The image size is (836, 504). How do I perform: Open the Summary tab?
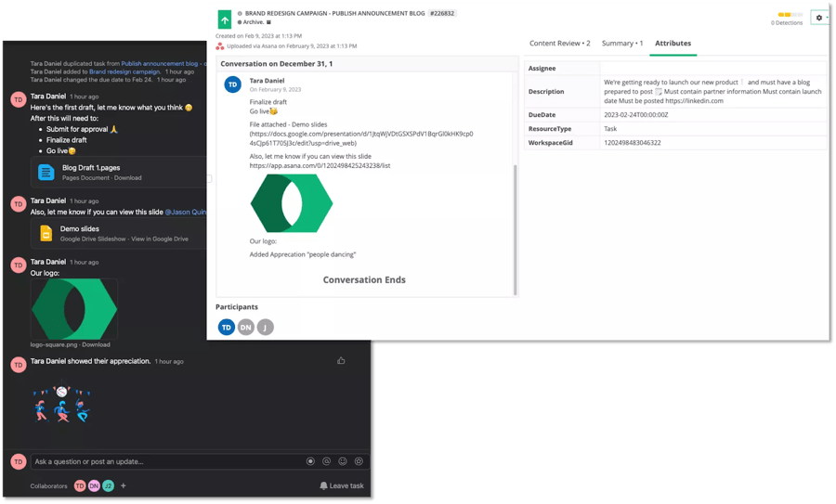[x=622, y=44]
